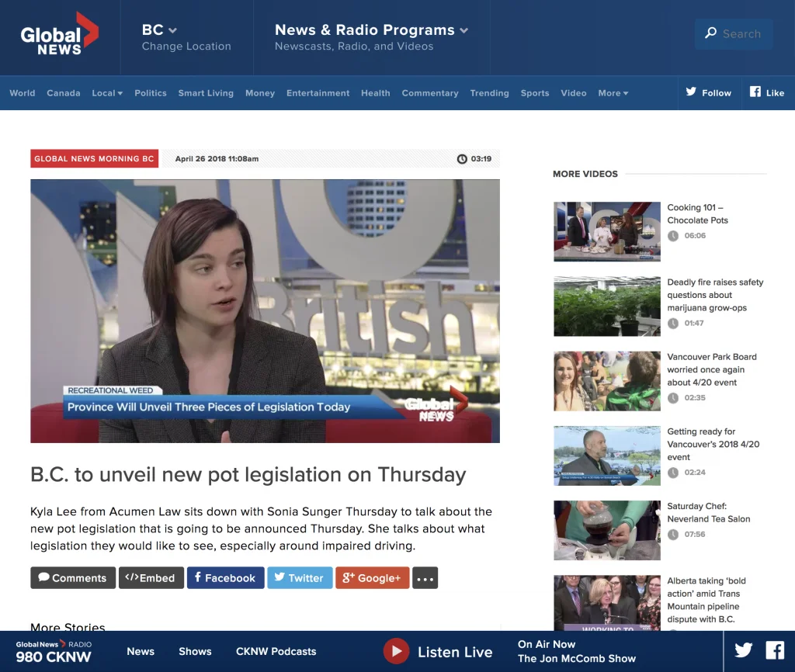The height and width of the screenshot is (672, 795).
Task: Open 'Cooking 101 – Chocolate Pots' title link
Action: pyautogui.click(x=698, y=214)
